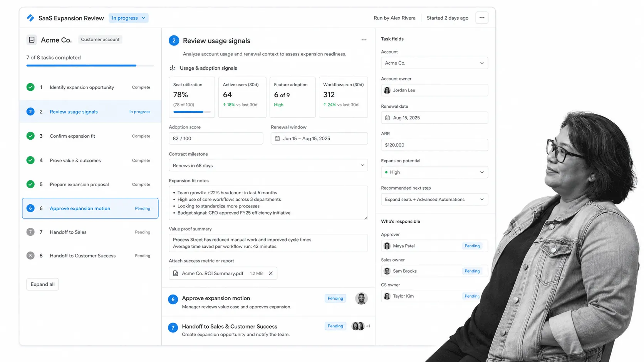
Task: Click Taylor Kim's avatar icon
Action: pos(387,296)
